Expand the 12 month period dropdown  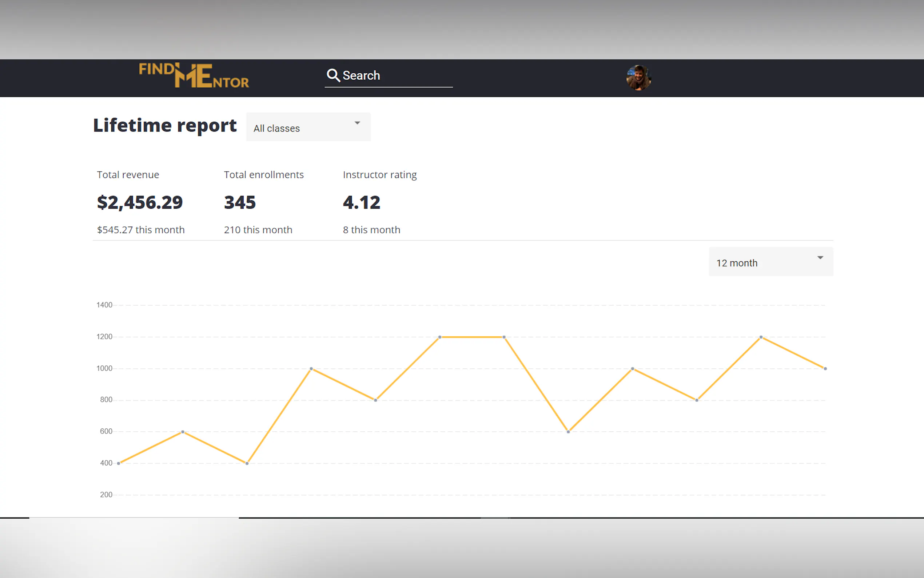point(770,262)
